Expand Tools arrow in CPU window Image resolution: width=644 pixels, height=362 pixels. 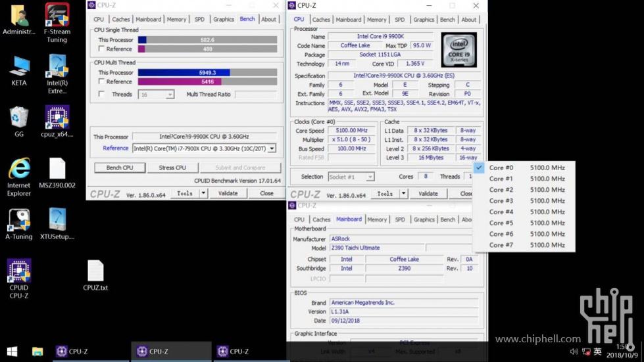pos(404,194)
